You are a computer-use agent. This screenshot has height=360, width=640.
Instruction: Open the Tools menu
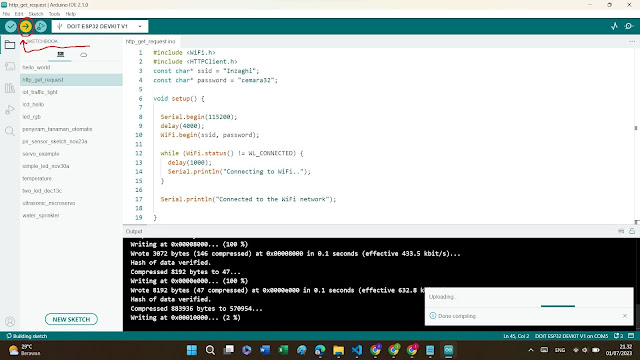coord(54,14)
